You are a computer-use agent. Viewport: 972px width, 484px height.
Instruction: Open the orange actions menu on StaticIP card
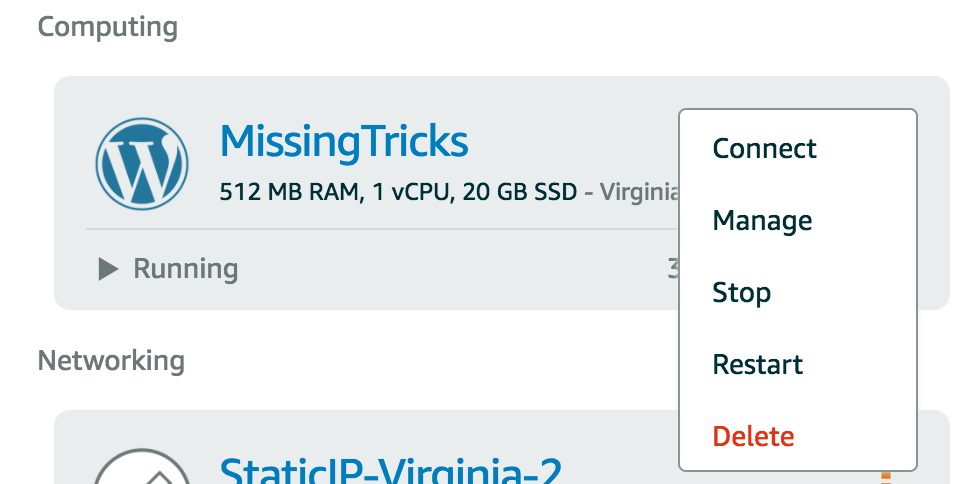[886, 477]
